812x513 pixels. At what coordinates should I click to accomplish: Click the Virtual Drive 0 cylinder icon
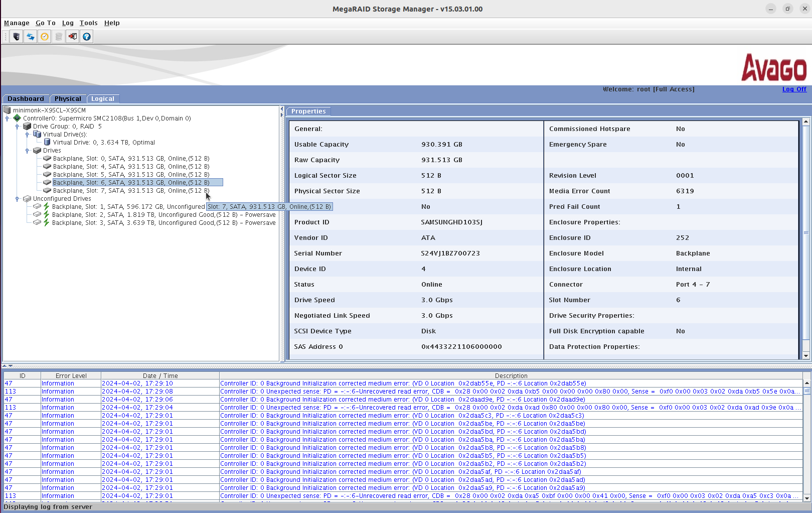(x=47, y=142)
